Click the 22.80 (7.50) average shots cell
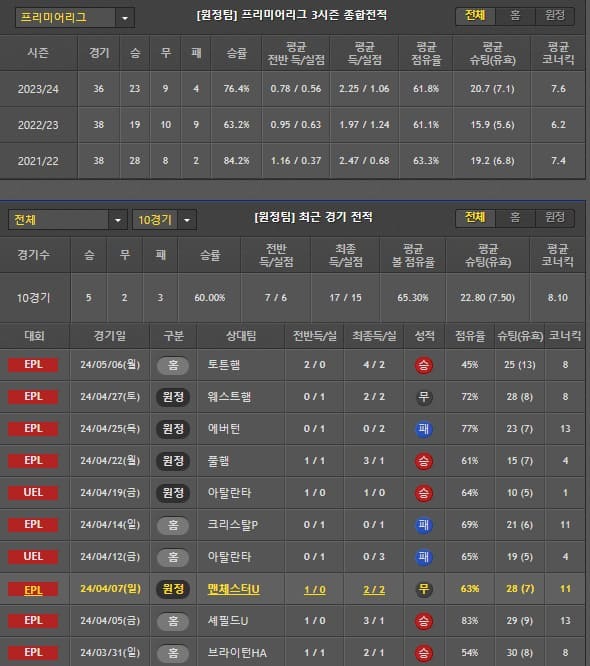This screenshot has width=590, height=666. point(488,298)
